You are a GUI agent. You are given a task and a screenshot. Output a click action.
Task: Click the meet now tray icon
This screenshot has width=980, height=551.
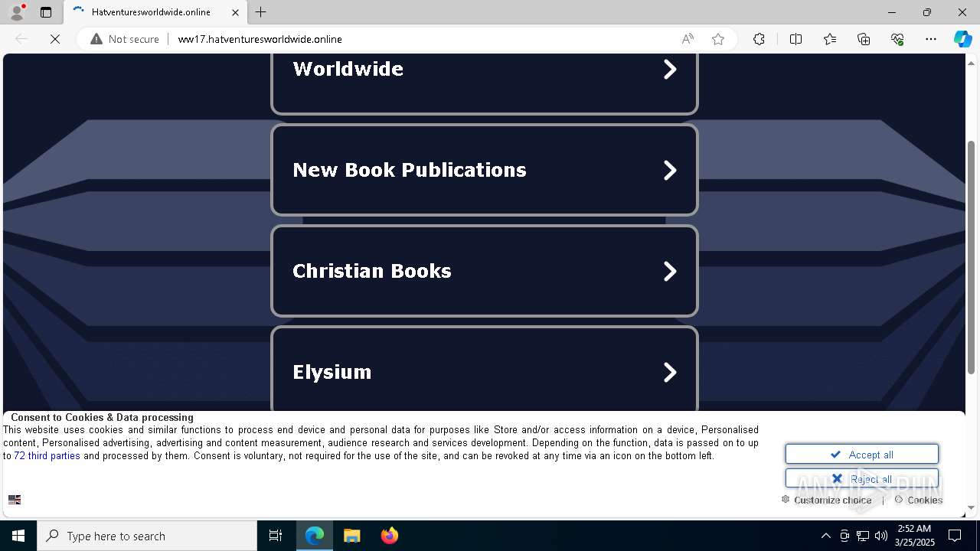click(844, 536)
